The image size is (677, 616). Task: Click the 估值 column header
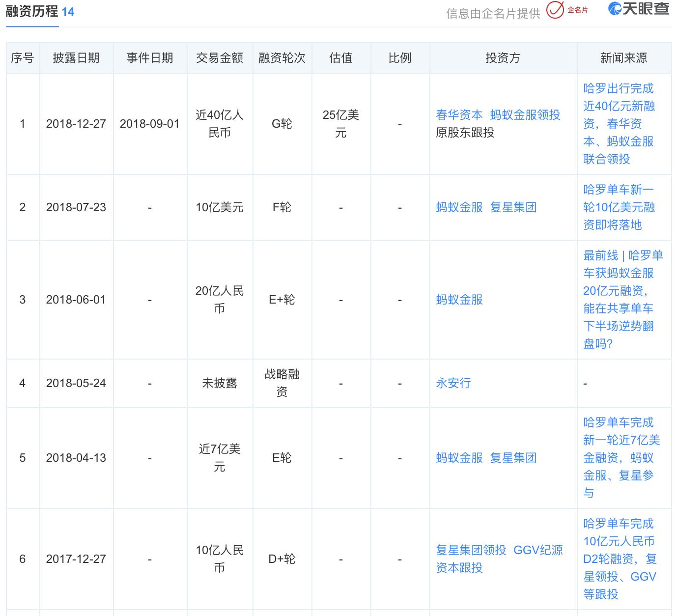click(341, 58)
